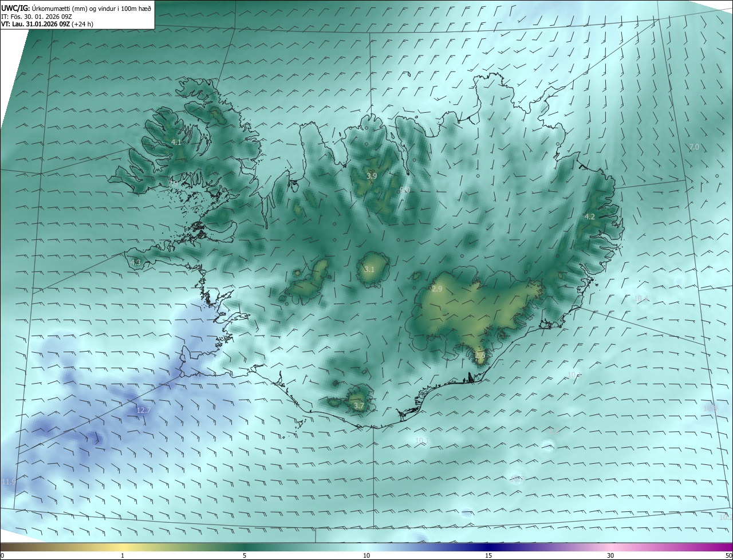Viewport: 733px width, 560px height.
Task: Click the 10.7 value in the southern sea
Action: 517,478
